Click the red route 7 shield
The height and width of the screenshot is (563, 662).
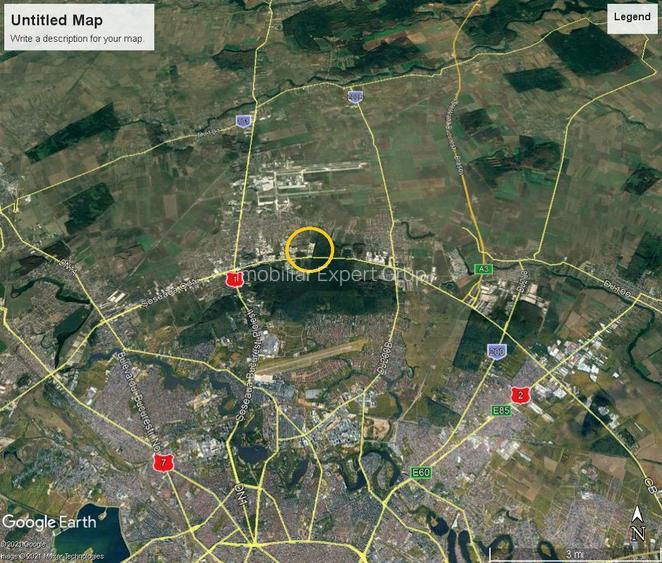(x=162, y=462)
